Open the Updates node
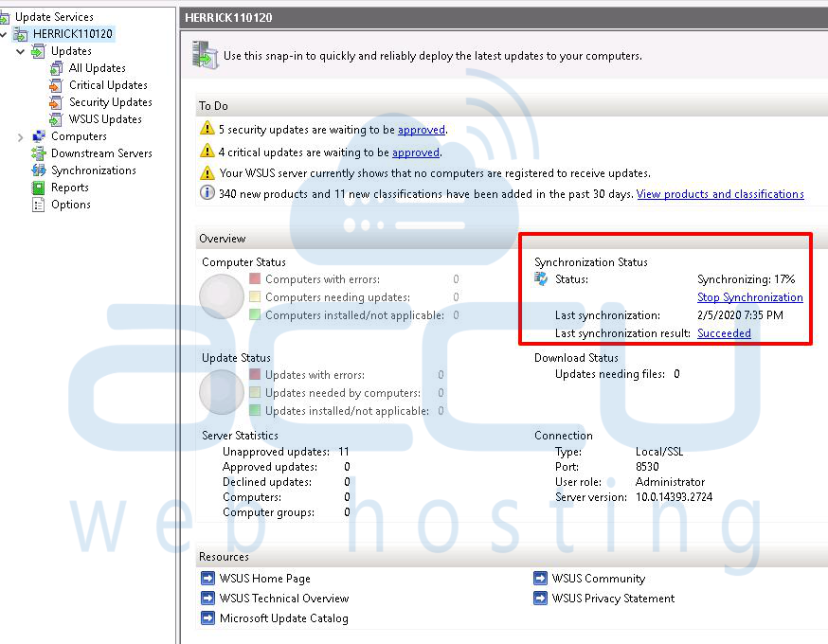 (71, 51)
